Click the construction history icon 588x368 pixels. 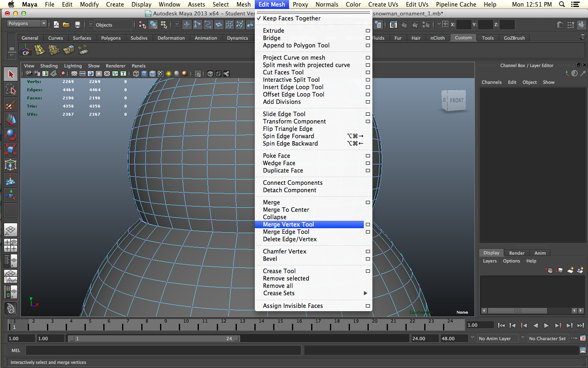click(x=379, y=25)
